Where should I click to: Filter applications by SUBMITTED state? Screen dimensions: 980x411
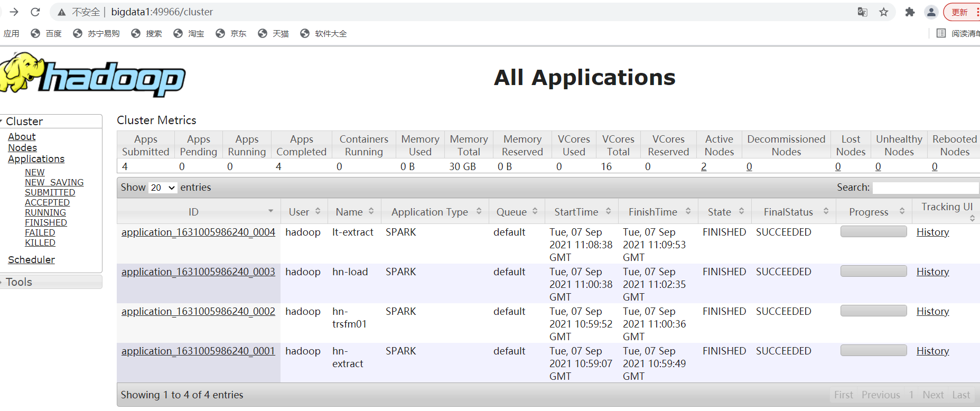pos(50,192)
